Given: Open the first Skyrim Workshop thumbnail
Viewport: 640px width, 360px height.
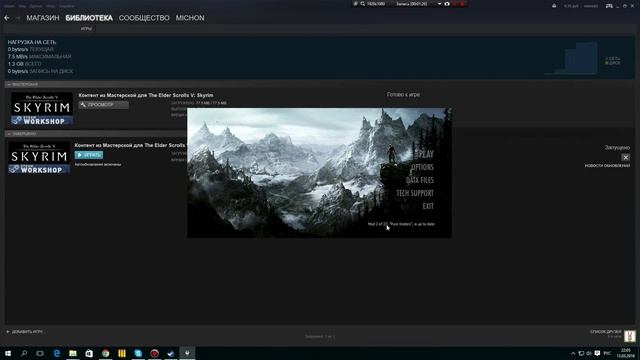Looking at the screenshot, I should (x=42, y=109).
